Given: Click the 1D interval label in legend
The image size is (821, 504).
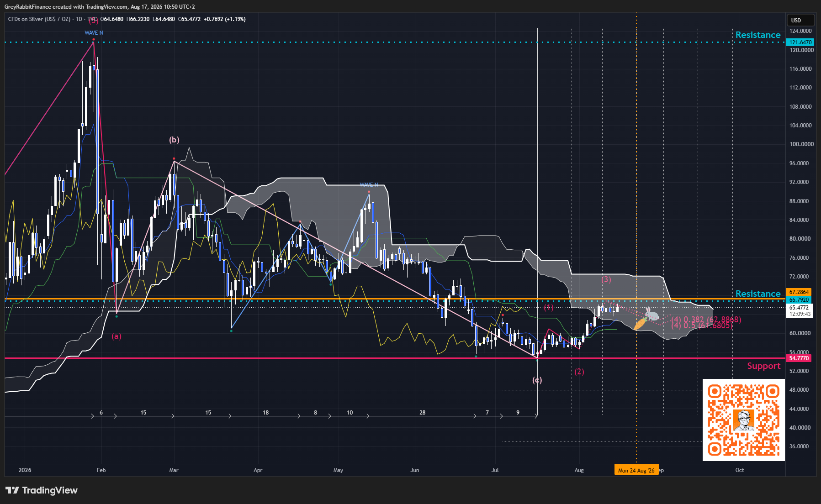Looking at the screenshot, I should click(79, 19).
